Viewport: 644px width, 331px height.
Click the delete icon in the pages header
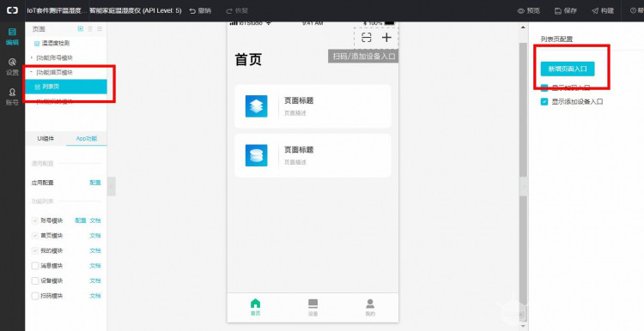90,28
